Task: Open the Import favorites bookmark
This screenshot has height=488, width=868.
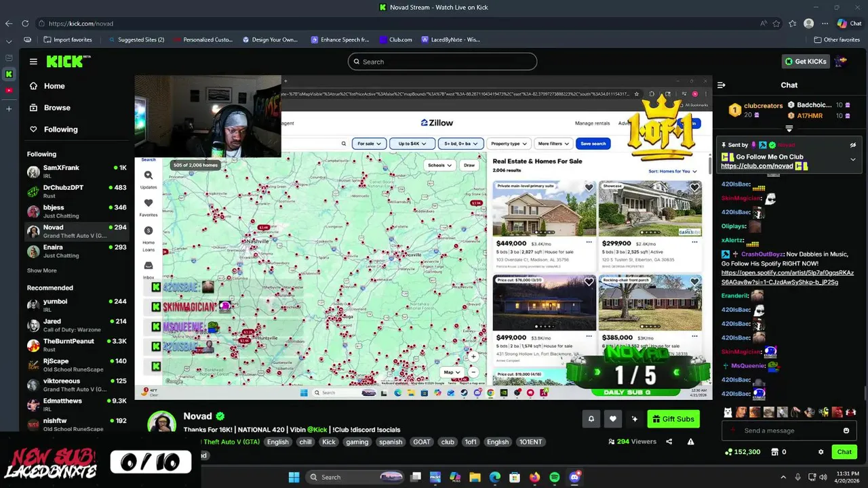Action: [68, 40]
